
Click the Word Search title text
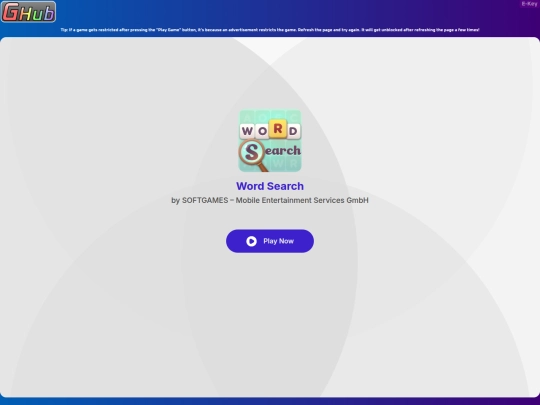[270, 186]
